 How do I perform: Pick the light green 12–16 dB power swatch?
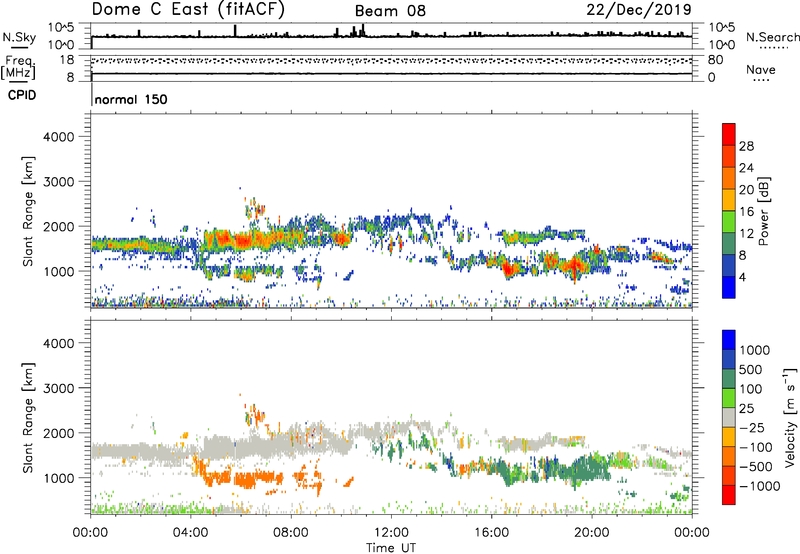729,221
